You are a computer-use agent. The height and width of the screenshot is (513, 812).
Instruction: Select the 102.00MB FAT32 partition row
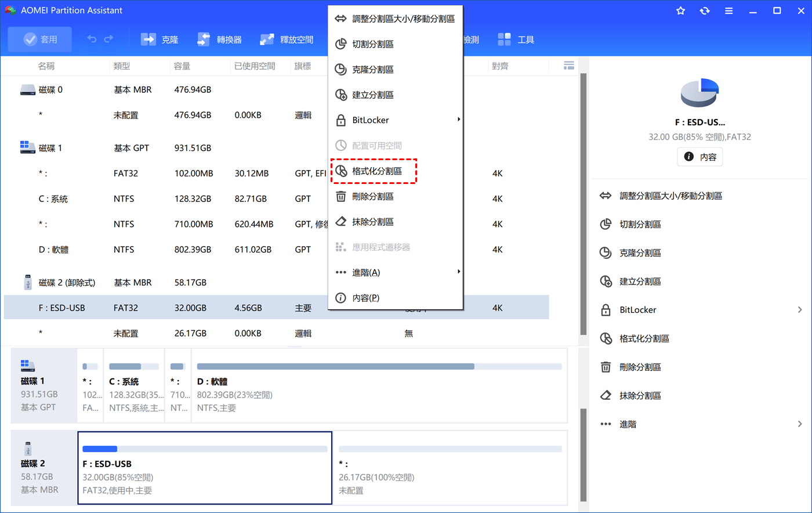pos(276,174)
